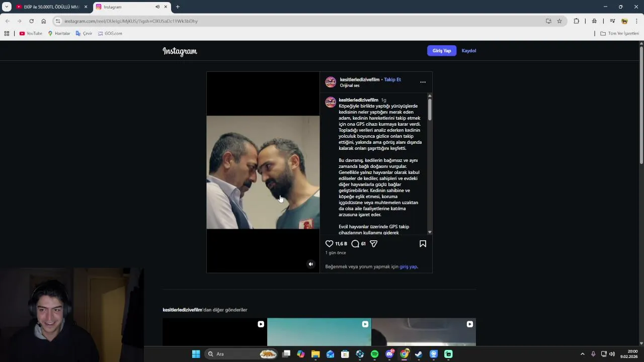Screen dimensions: 644x362
Task: Open the Windows Start menu
Action: click(x=196, y=354)
